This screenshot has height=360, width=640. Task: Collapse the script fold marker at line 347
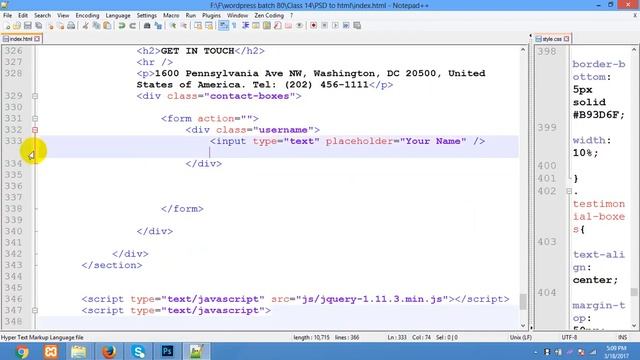35,311
